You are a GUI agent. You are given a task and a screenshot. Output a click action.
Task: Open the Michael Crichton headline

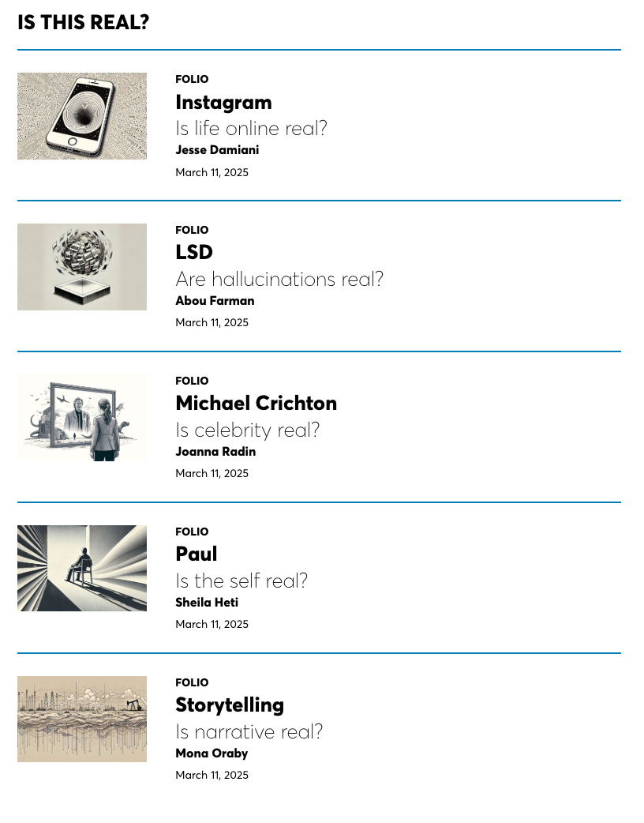click(x=256, y=404)
